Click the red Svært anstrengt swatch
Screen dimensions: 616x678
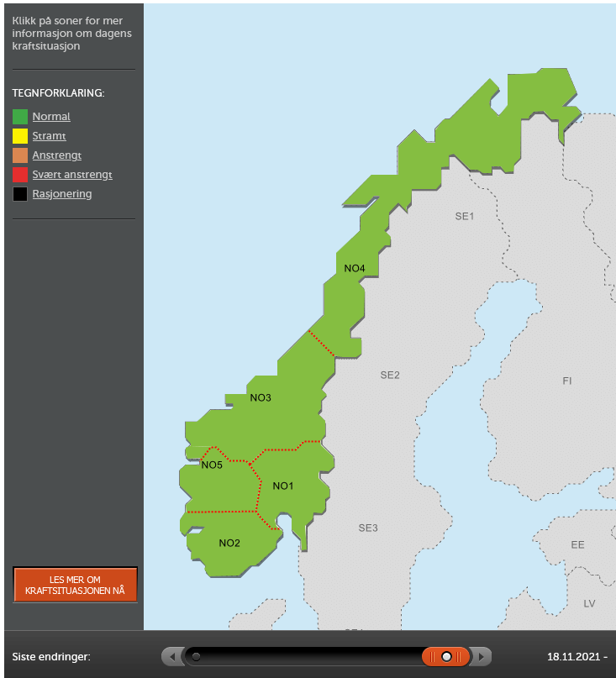point(20,175)
